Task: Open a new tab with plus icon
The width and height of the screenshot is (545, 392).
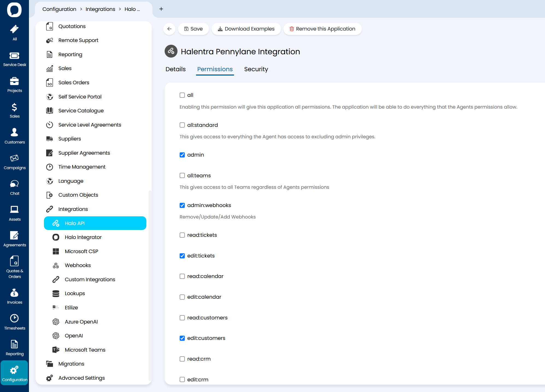Action: (161, 9)
